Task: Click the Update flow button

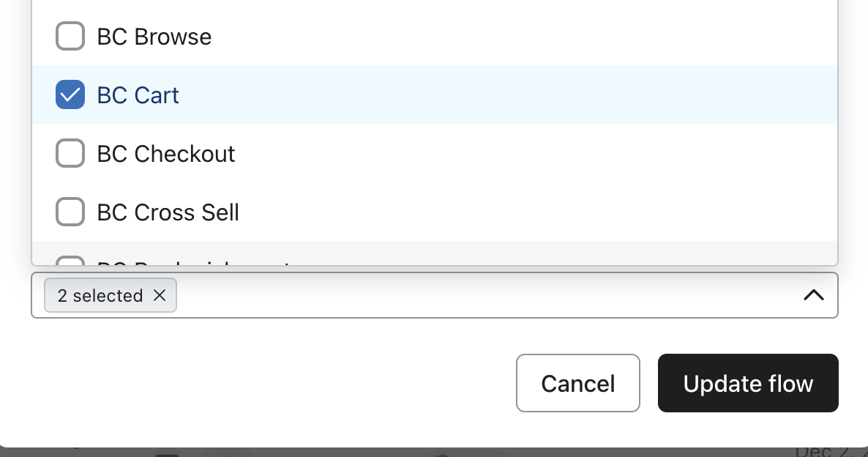Action: [748, 383]
